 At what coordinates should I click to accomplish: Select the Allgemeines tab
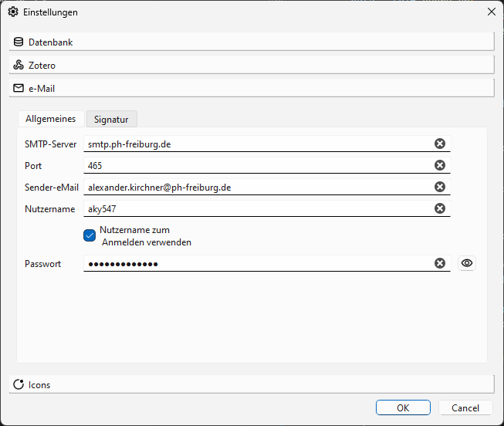tap(51, 119)
